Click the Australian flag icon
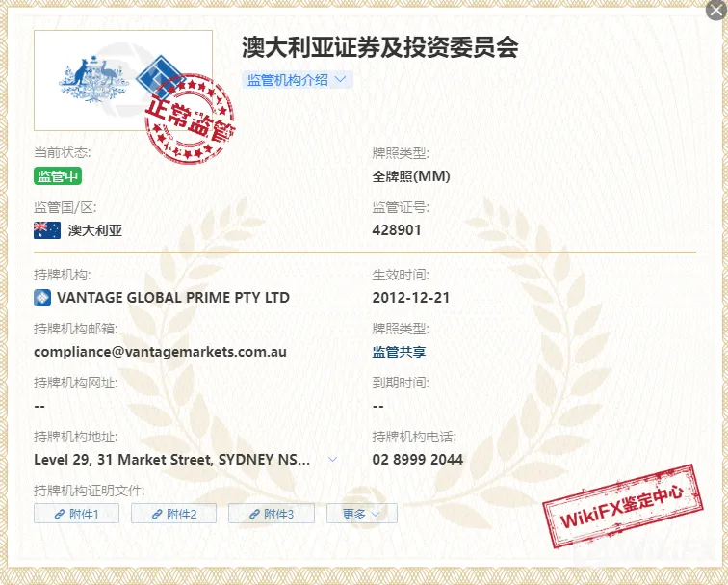The height and width of the screenshot is (585, 728). point(47,230)
